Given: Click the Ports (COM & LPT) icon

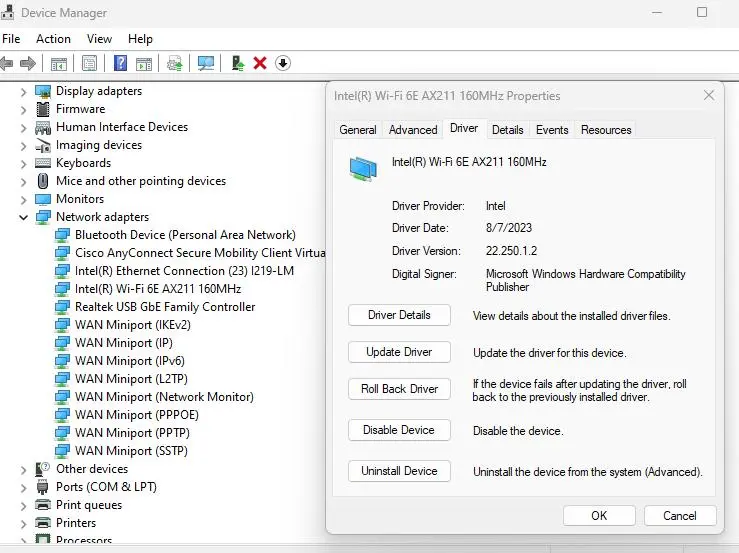Looking at the screenshot, I should pyautogui.click(x=42, y=487).
